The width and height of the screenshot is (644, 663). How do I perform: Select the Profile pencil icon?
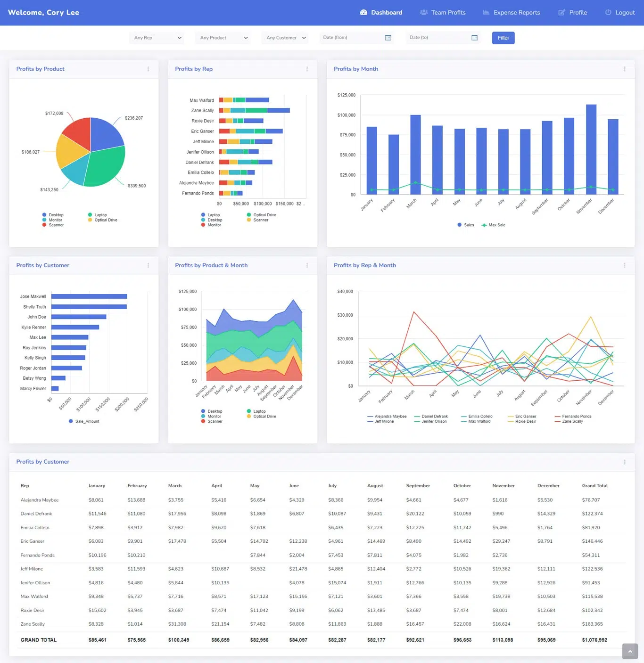coord(561,13)
